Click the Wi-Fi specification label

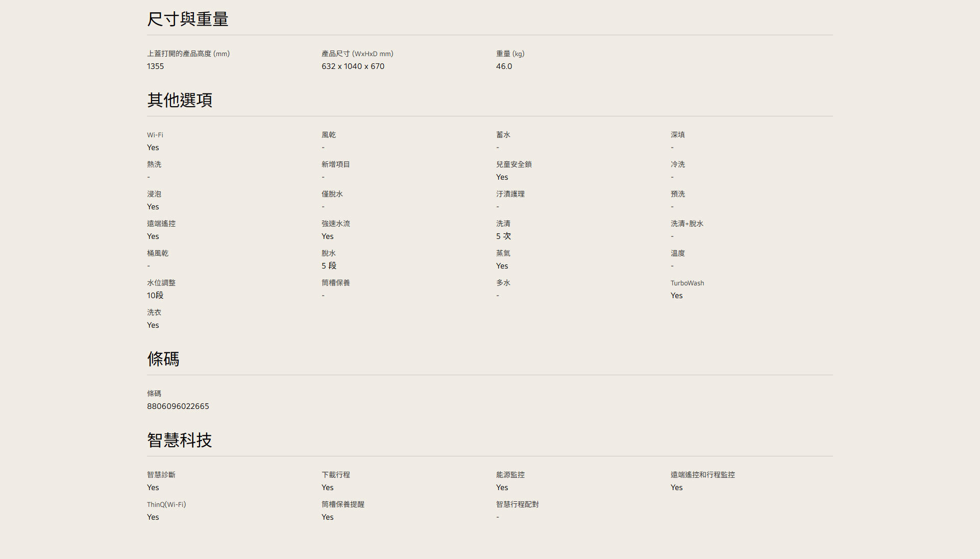point(155,135)
